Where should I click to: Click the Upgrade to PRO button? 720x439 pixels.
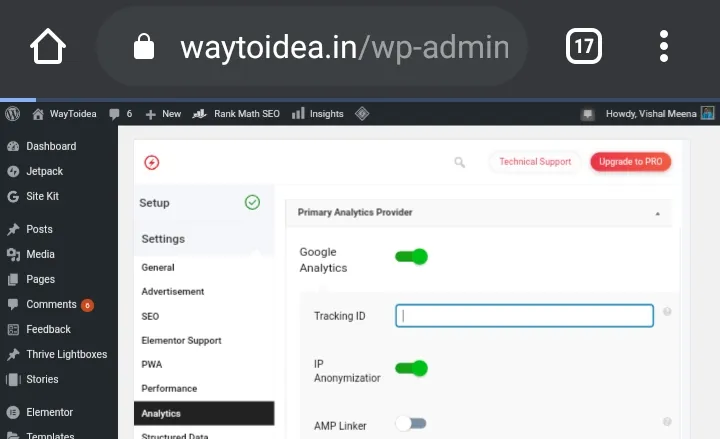click(x=630, y=162)
